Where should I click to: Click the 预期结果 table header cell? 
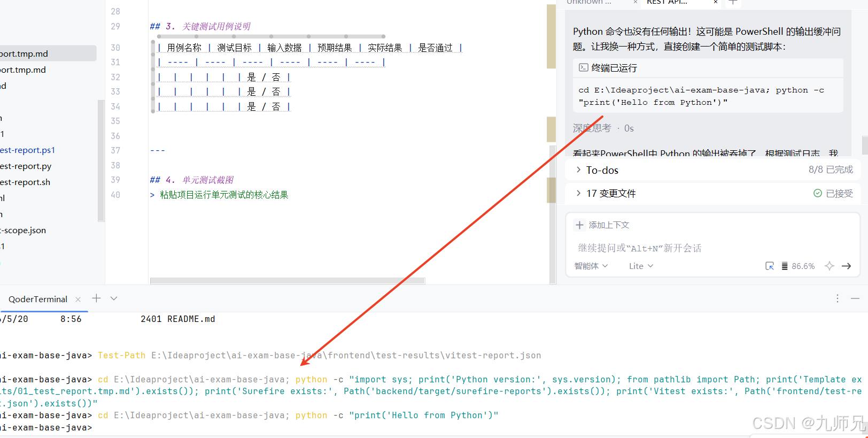[335, 48]
